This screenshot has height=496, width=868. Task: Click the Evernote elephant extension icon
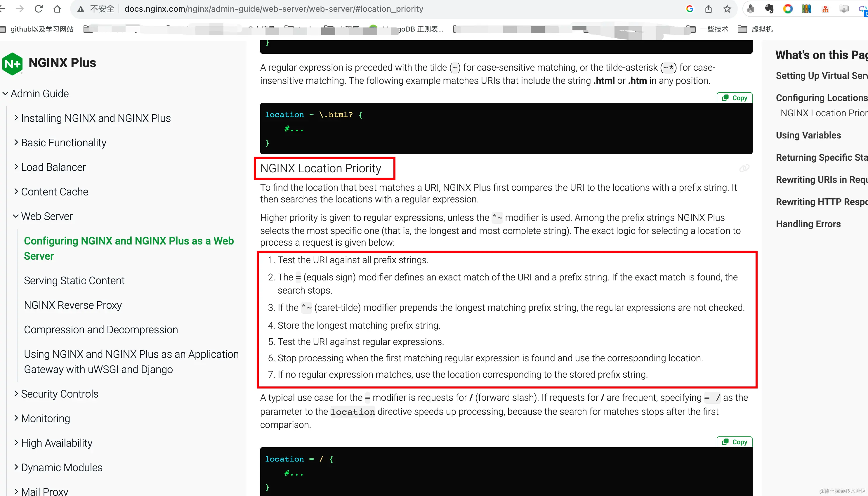coord(769,9)
